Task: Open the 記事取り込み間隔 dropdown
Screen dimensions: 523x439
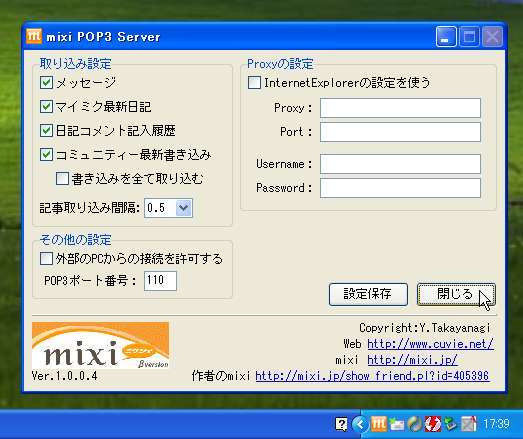Action: click(184, 208)
